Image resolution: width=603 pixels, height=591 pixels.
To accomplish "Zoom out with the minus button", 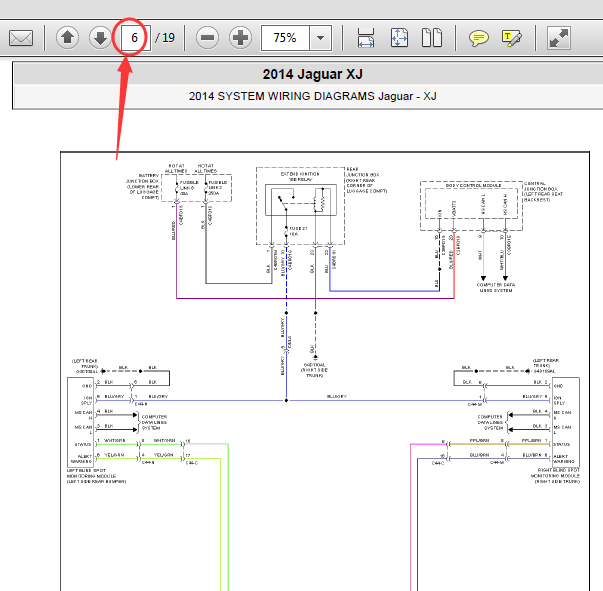I will point(207,38).
